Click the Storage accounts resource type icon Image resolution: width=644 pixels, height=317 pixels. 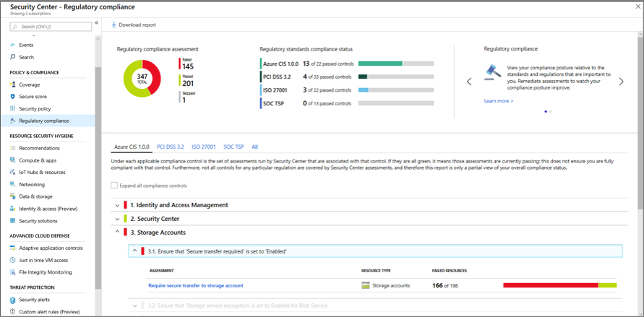365,285
